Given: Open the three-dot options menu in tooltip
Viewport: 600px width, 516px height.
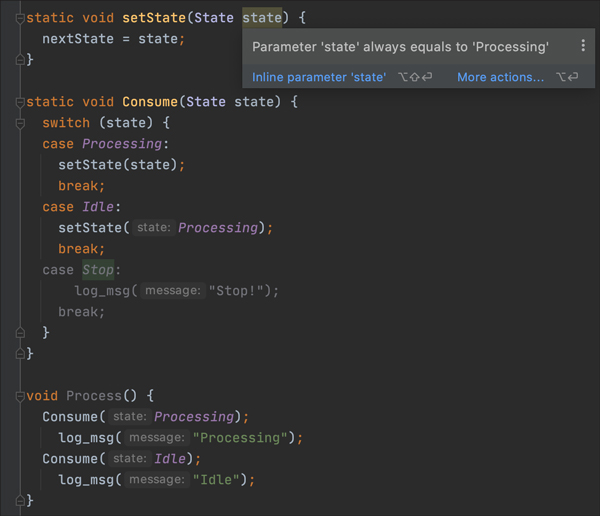Looking at the screenshot, I should (x=583, y=46).
